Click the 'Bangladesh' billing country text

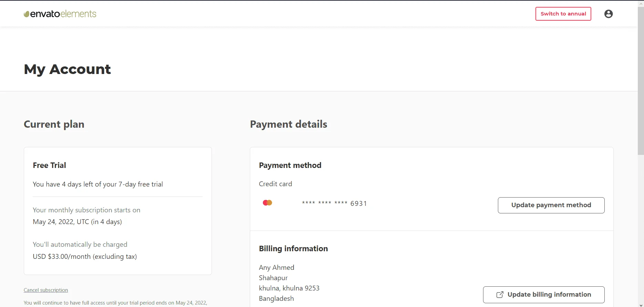pos(276,298)
